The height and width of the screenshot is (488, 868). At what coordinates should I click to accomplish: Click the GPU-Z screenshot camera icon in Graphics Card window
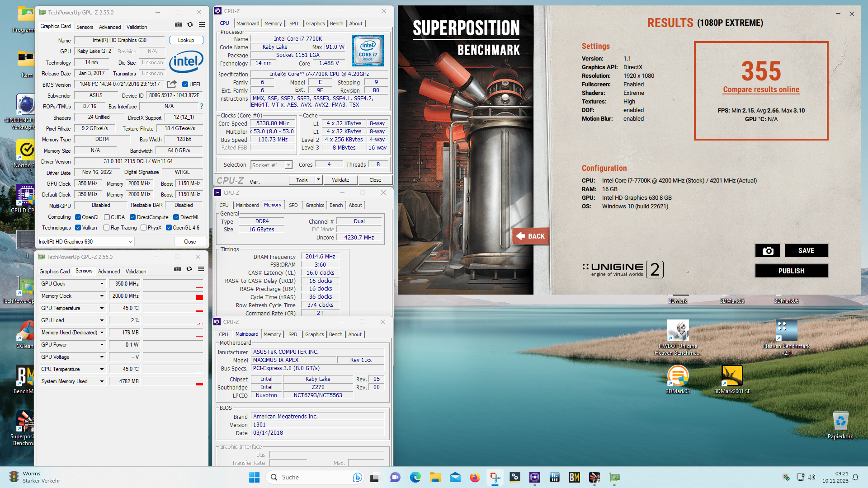[179, 25]
